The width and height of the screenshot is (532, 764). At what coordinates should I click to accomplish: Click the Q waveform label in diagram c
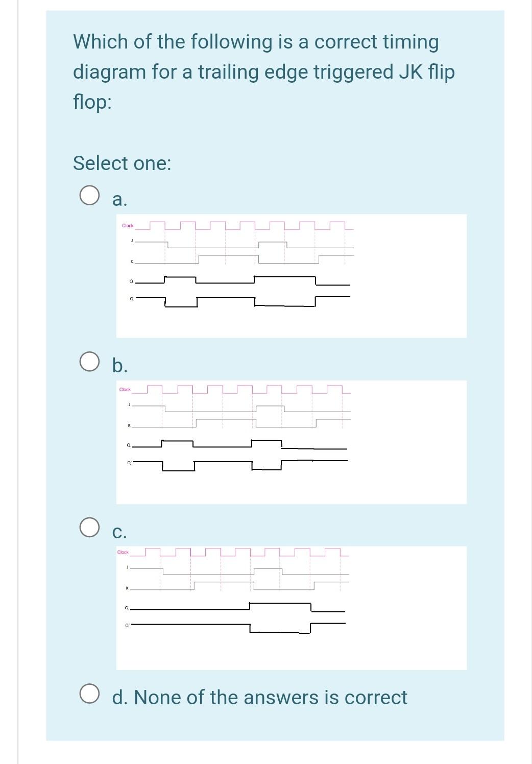[126, 607]
